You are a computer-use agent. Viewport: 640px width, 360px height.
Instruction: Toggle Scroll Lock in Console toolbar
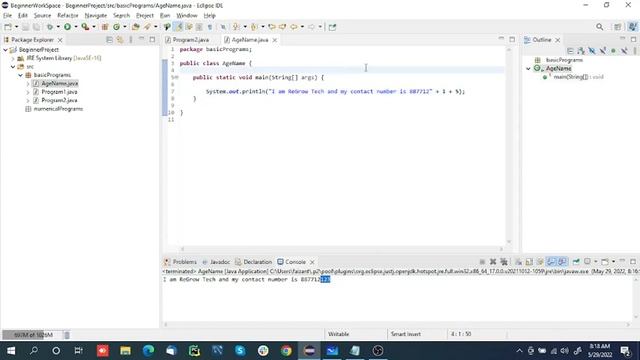coord(529,262)
